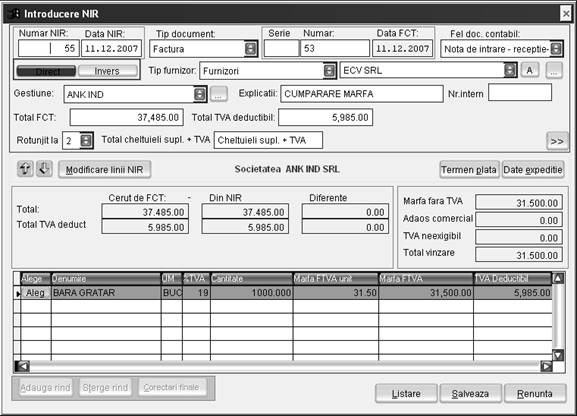This screenshot has height=416, width=577.
Task: Expand Gestiune ANK IND dropdown
Action: [199, 95]
